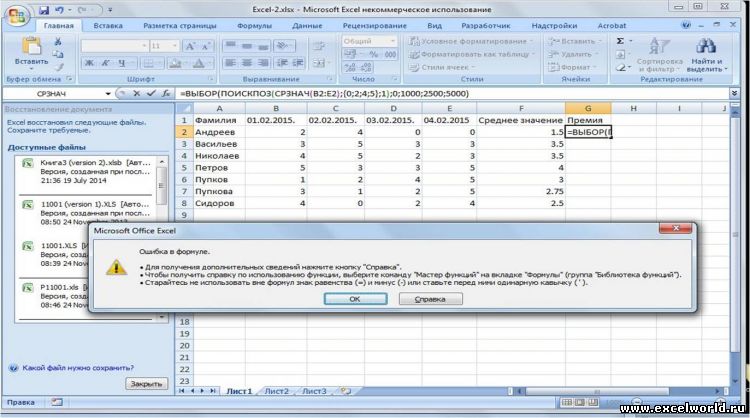Viewport: 750px width, 418px height.
Task: Click the increase font size icon
Action: coord(190,46)
